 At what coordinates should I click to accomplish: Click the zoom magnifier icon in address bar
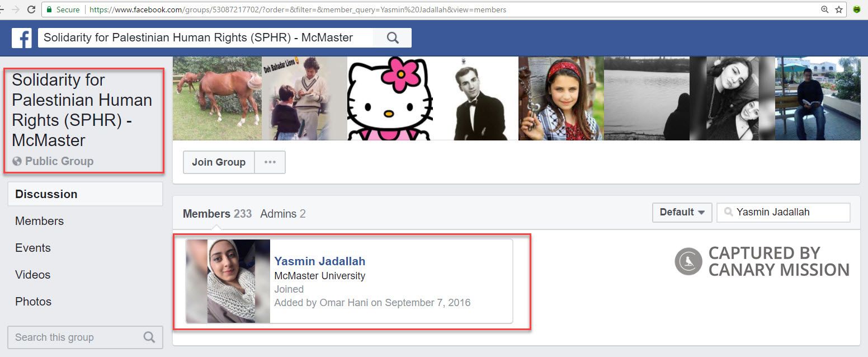[x=824, y=10]
